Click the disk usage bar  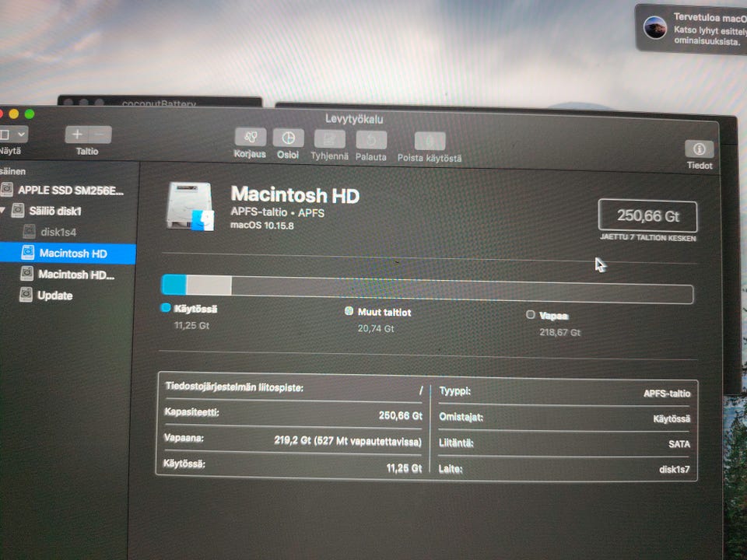(427, 288)
